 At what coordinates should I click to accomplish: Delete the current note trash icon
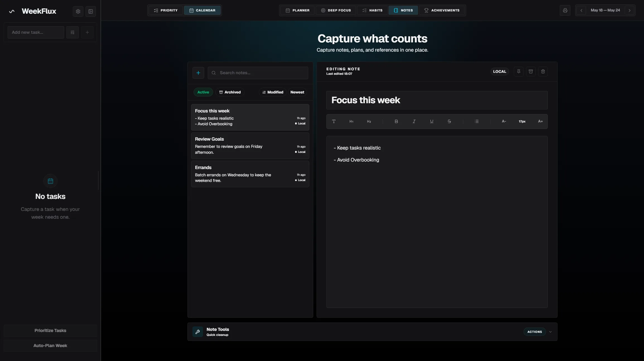543,71
